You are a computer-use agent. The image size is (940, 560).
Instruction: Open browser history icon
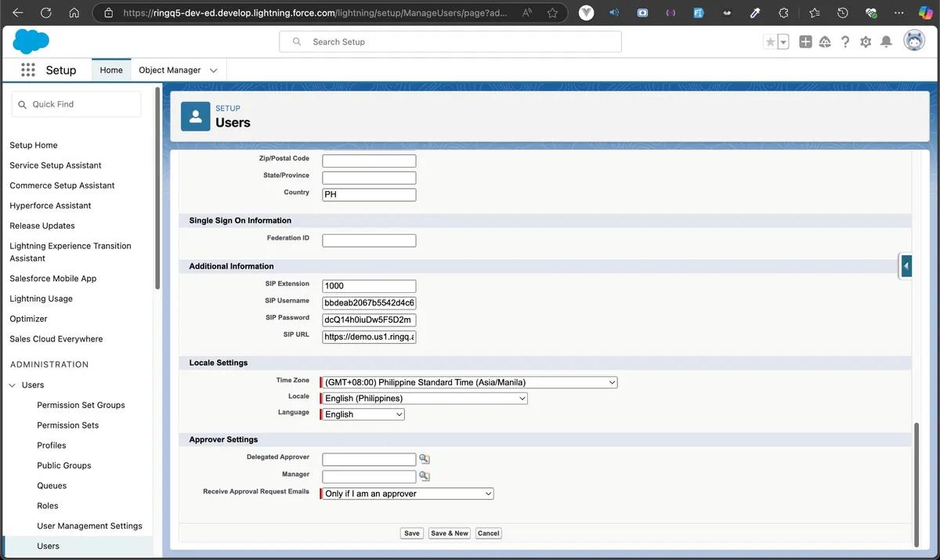842,13
